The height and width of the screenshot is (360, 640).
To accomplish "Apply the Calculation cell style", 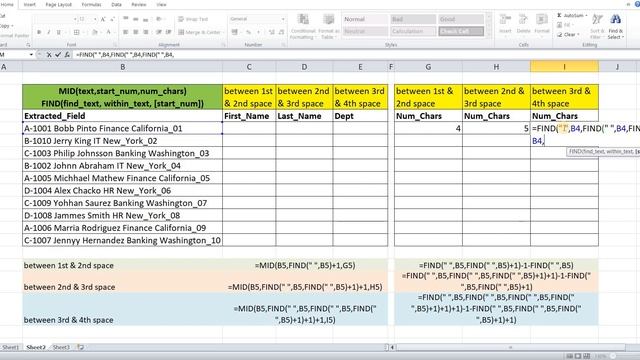I will tap(413, 31).
